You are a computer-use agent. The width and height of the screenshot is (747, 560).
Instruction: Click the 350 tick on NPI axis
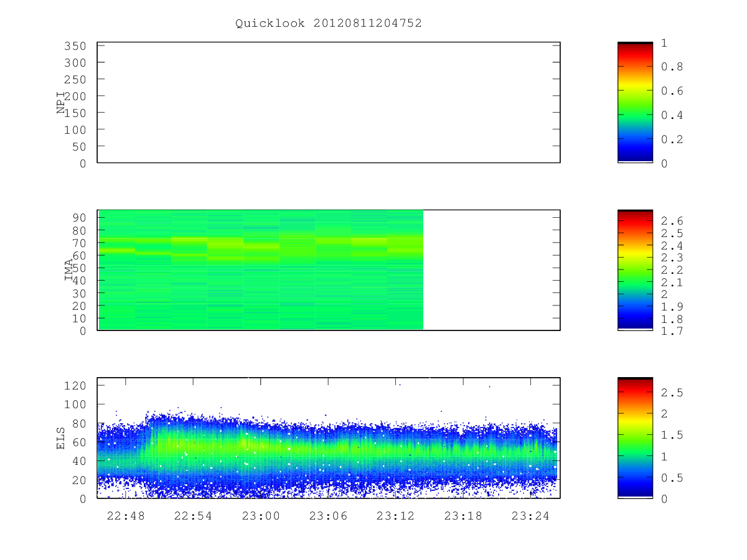[76, 46]
